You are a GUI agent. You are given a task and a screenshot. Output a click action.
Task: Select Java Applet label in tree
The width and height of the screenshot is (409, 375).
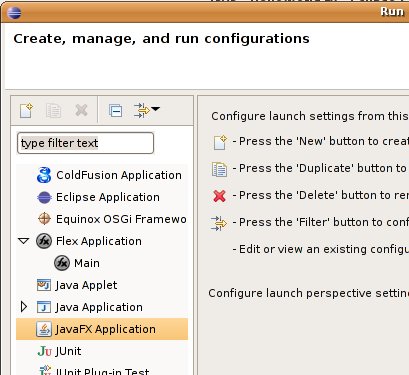point(86,285)
